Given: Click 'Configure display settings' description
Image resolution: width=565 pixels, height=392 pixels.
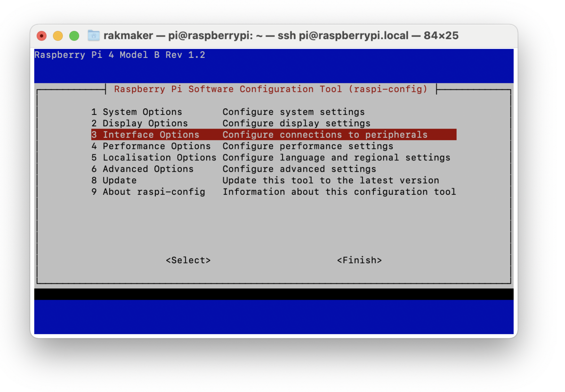Looking at the screenshot, I should (x=296, y=123).
